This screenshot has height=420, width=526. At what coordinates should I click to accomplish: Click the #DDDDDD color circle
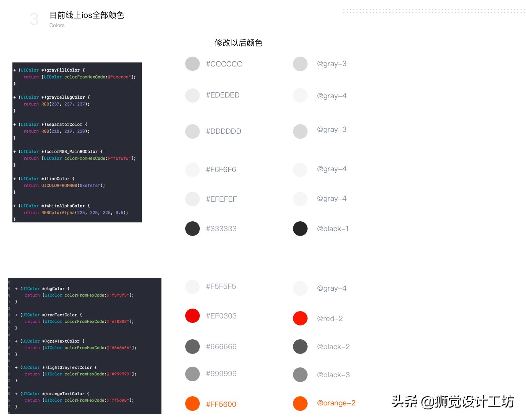192,131
